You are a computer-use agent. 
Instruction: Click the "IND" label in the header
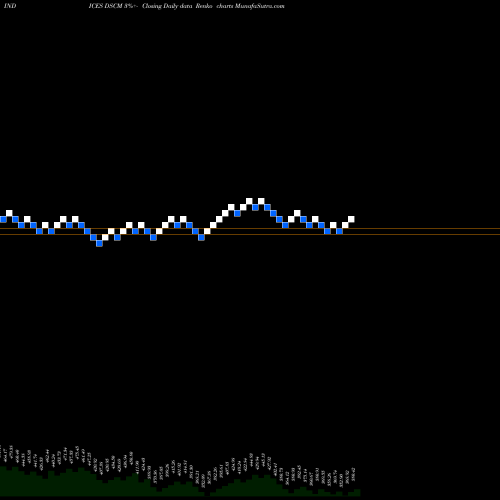(x=10, y=6)
